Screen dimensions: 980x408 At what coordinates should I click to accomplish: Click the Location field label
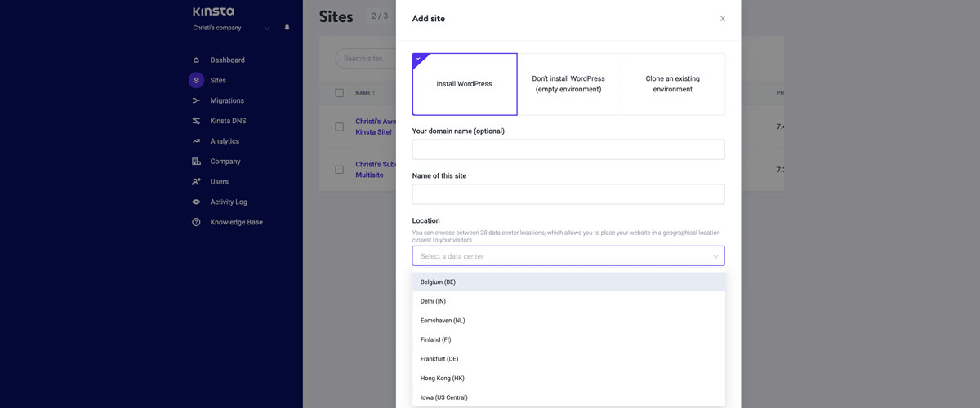pos(426,221)
